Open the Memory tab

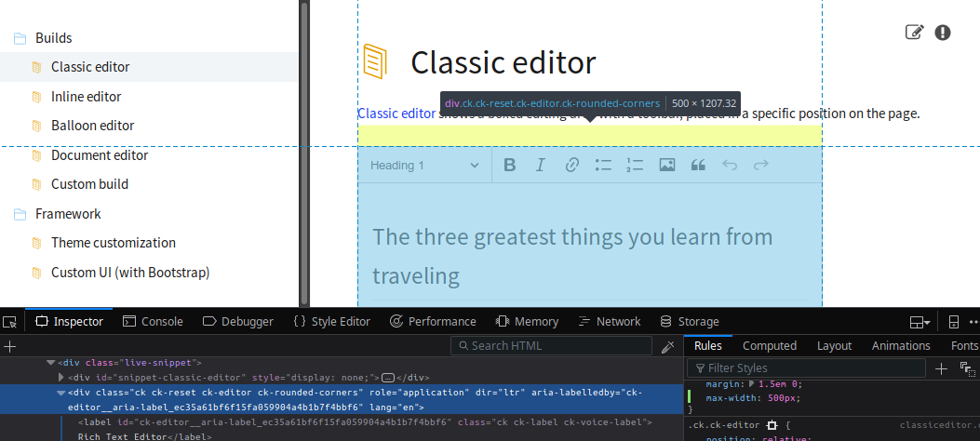(527, 322)
